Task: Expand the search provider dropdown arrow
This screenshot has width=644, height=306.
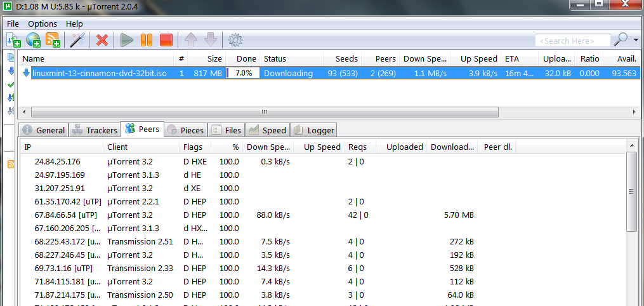Action: click(x=636, y=40)
